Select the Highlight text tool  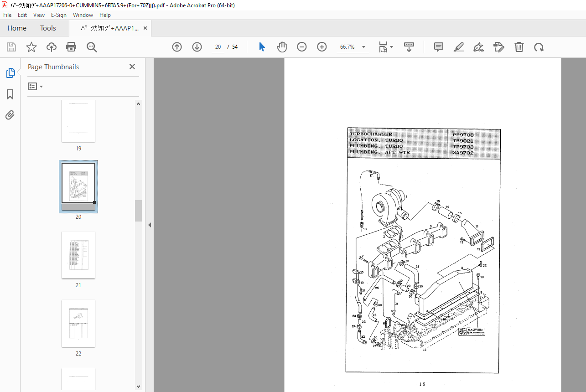(459, 47)
